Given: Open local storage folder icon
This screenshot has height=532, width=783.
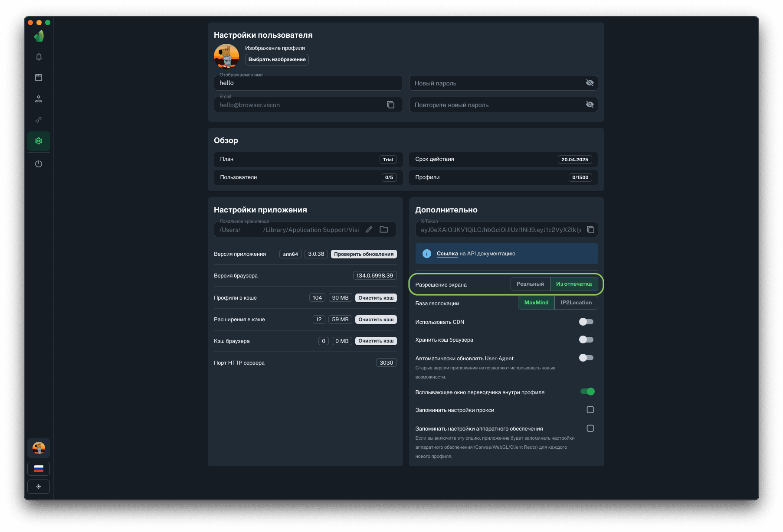Looking at the screenshot, I should click(x=384, y=230).
